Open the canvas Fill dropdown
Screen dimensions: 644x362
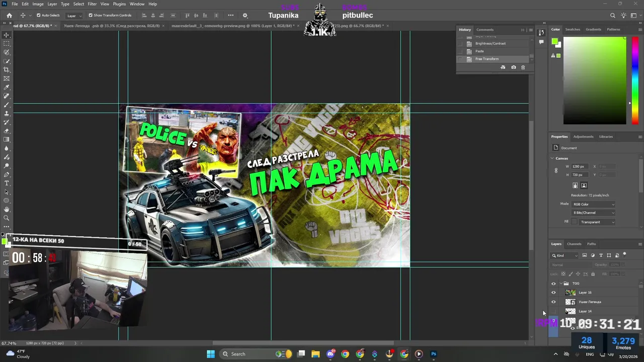597,222
